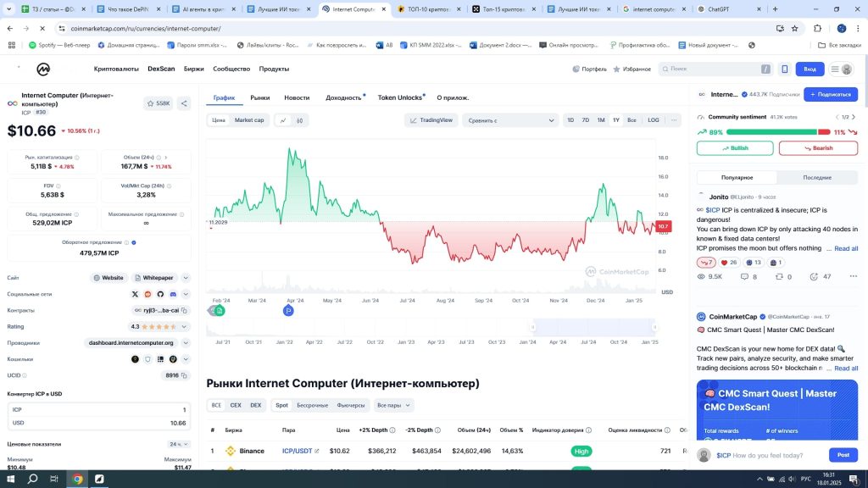Bookmark this page with Chrome star icon
This screenshot has width=868, height=488.
795,28
